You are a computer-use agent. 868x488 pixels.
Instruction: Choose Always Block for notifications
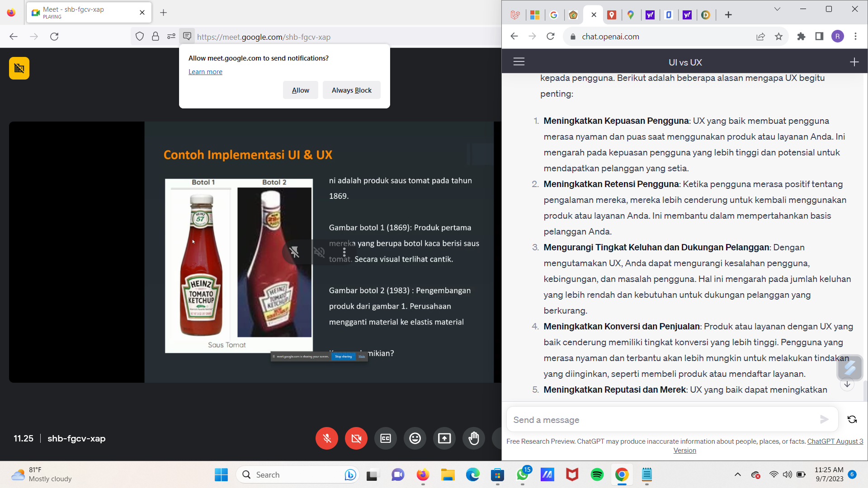tap(352, 90)
